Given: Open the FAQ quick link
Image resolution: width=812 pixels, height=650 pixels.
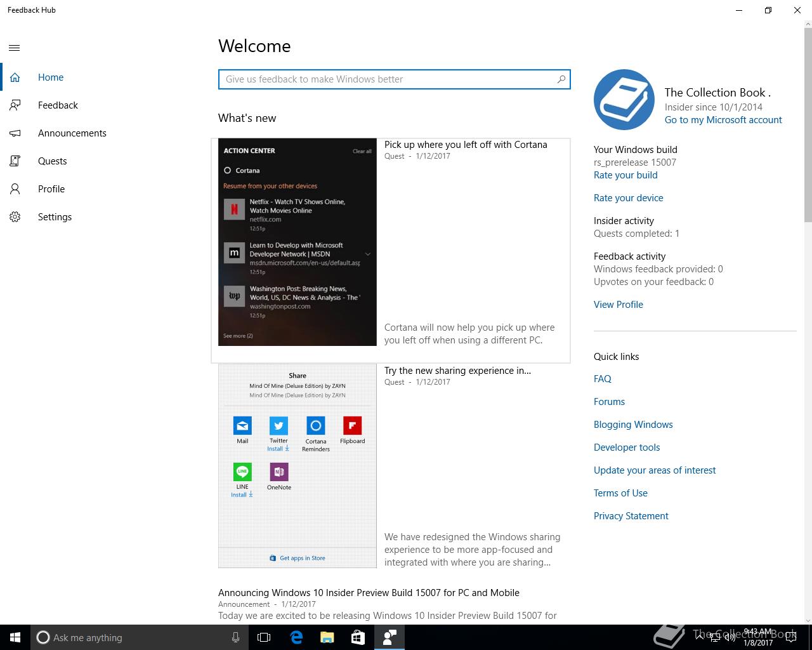Looking at the screenshot, I should 603,379.
